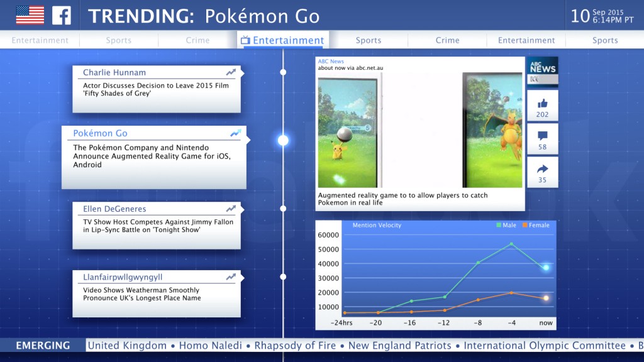
Task: Click the EMERGING label
Action: 43,346
